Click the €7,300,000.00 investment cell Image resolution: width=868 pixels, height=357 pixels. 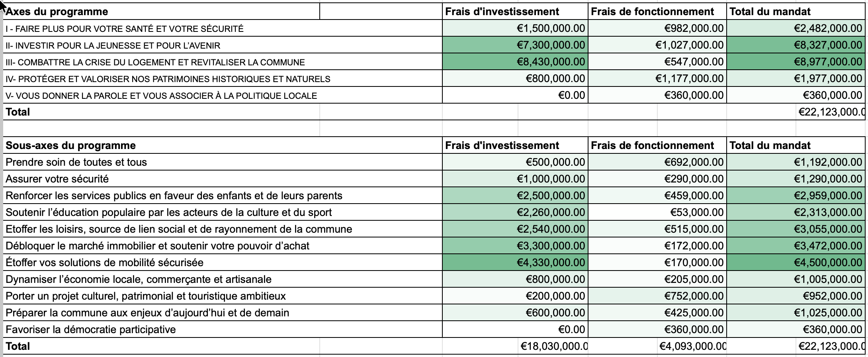[551, 45]
